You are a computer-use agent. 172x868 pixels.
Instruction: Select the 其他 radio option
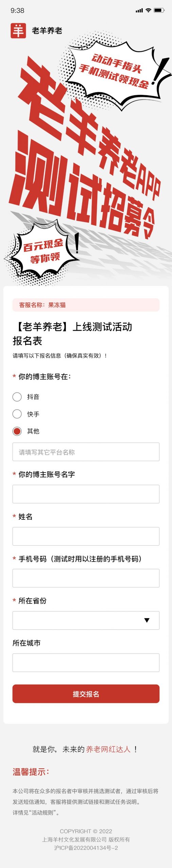[17, 431]
